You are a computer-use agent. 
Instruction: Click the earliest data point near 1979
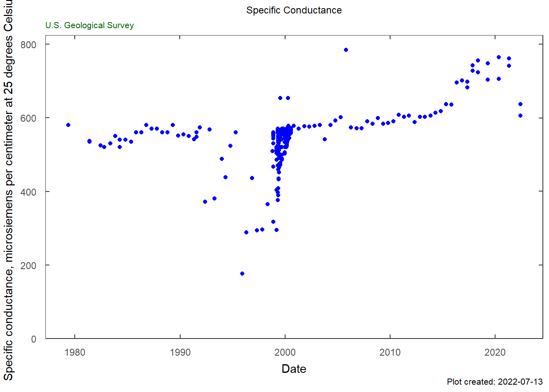pos(68,125)
